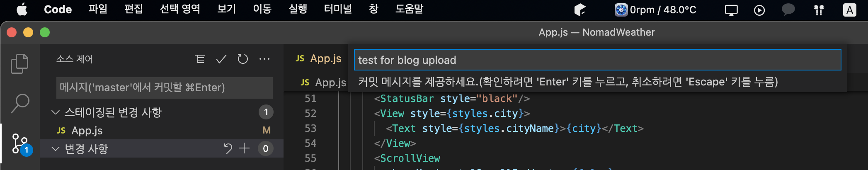Click the red window close button
This screenshot has width=868, height=170.
point(12,32)
